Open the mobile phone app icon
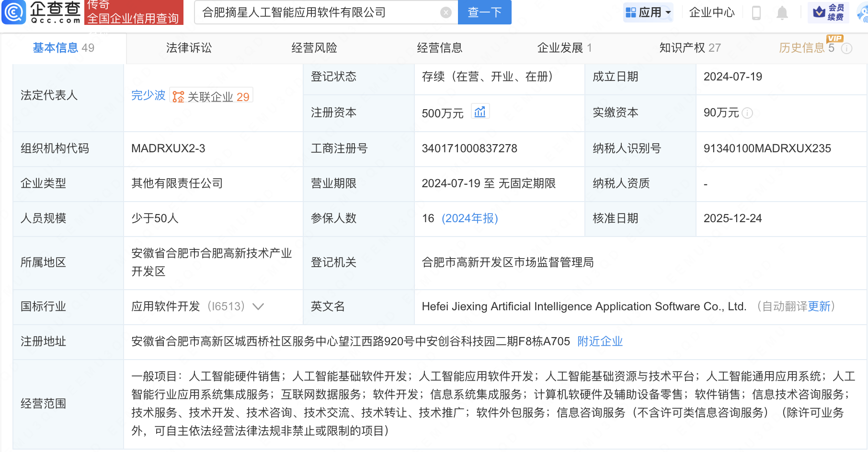Image resolution: width=868 pixels, height=452 pixels. pos(756,12)
